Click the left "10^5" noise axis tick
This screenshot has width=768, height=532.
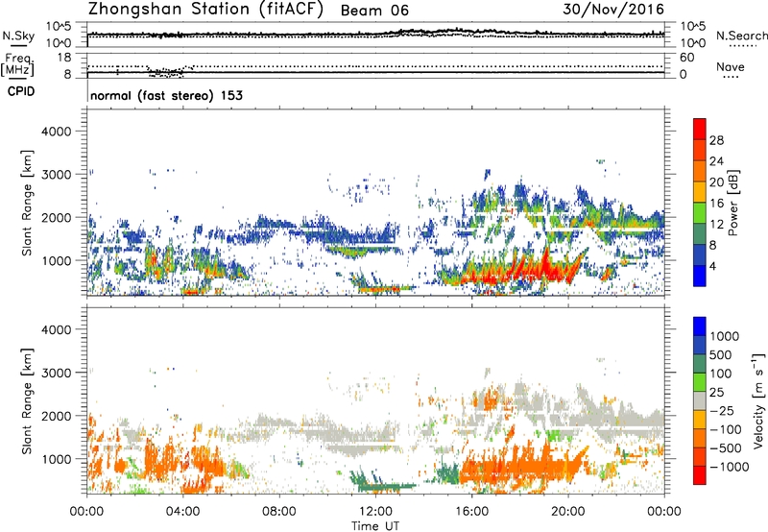point(59,27)
